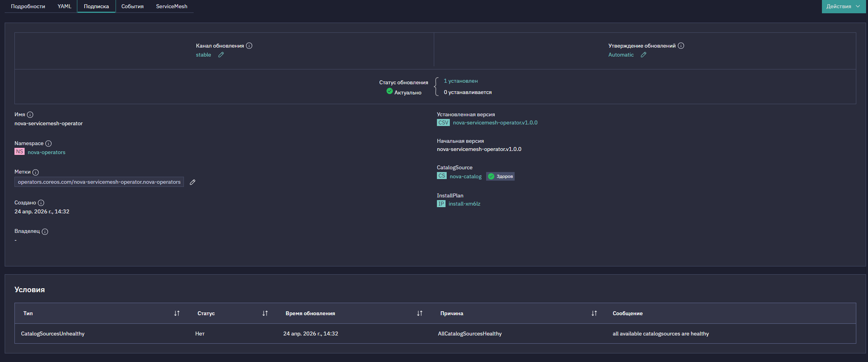Select the Подписка tab
Image resolution: width=868 pixels, height=362 pixels.
[96, 6]
